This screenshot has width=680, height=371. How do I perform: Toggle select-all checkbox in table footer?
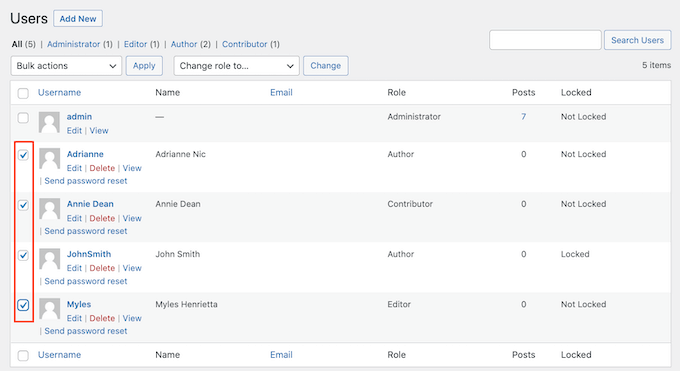(23, 355)
